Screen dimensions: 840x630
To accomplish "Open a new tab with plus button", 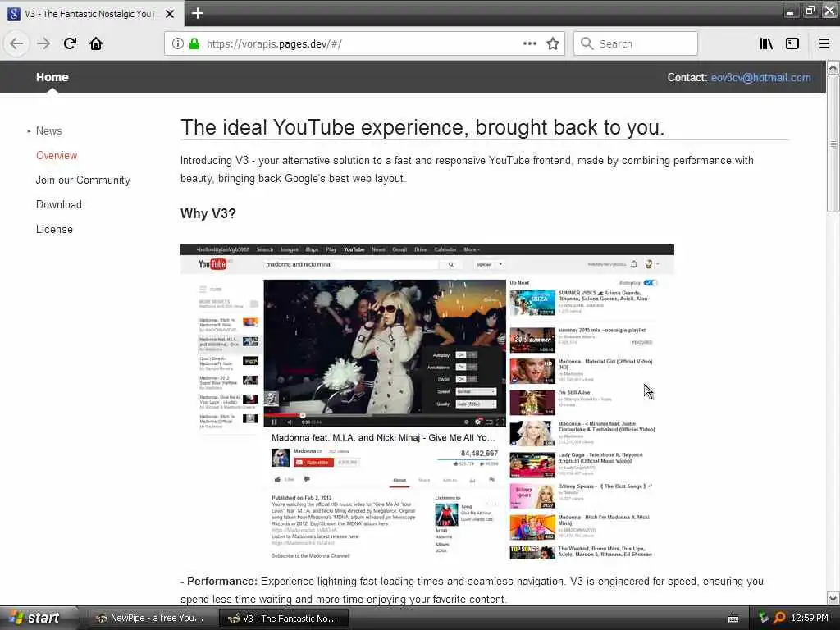I will click(197, 13).
